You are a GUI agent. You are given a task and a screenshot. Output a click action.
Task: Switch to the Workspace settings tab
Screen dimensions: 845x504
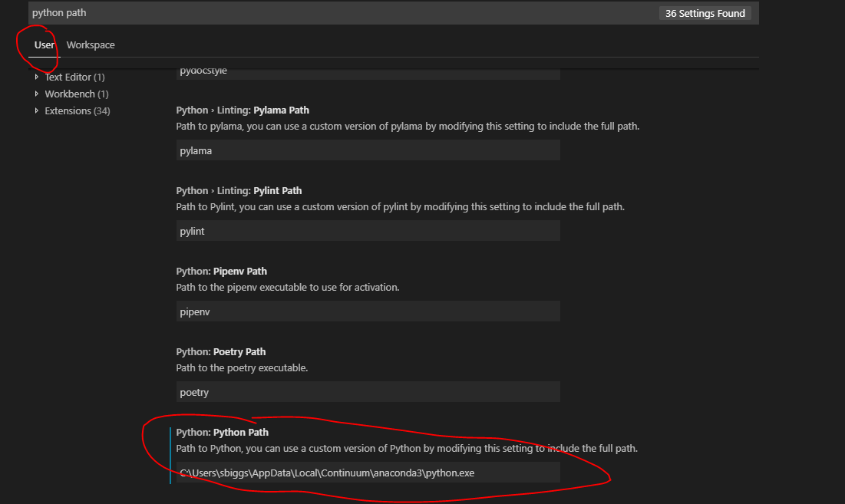coord(90,44)
